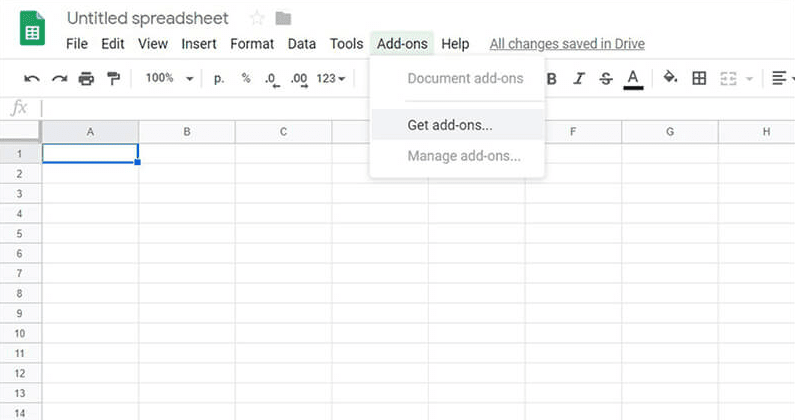Image resolution: width=795 pixels, height=420 pixels.
Task: Toggle strikethrough formatting
Action: coord(605,79)
